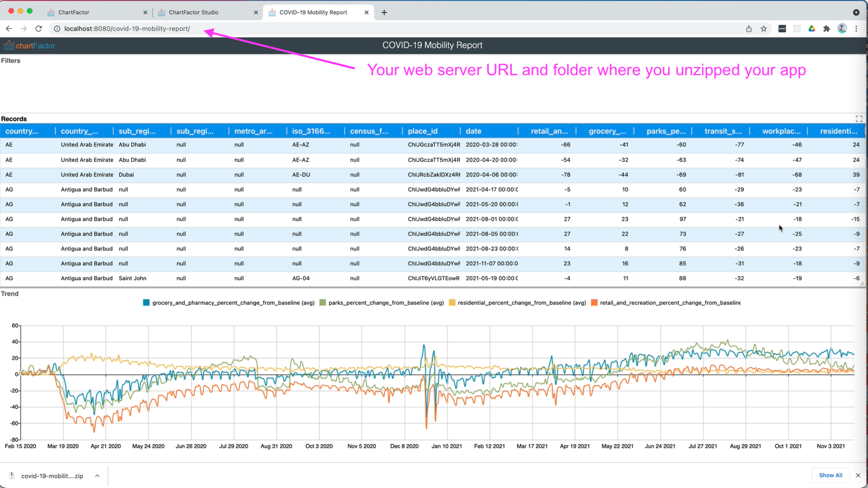This screenshot has width=868, height=488.
Task: Sort by the date column header
Action: point(473,131)
